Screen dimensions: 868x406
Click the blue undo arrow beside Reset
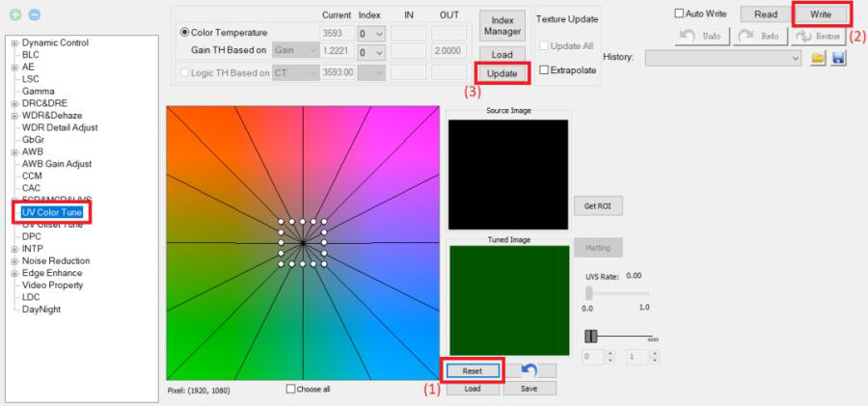click(530, 370)
